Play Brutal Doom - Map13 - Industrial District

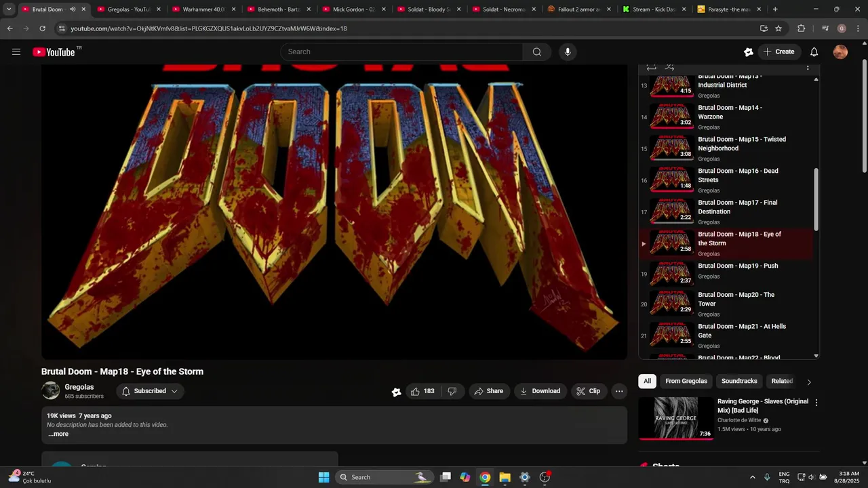click(727, 85)
